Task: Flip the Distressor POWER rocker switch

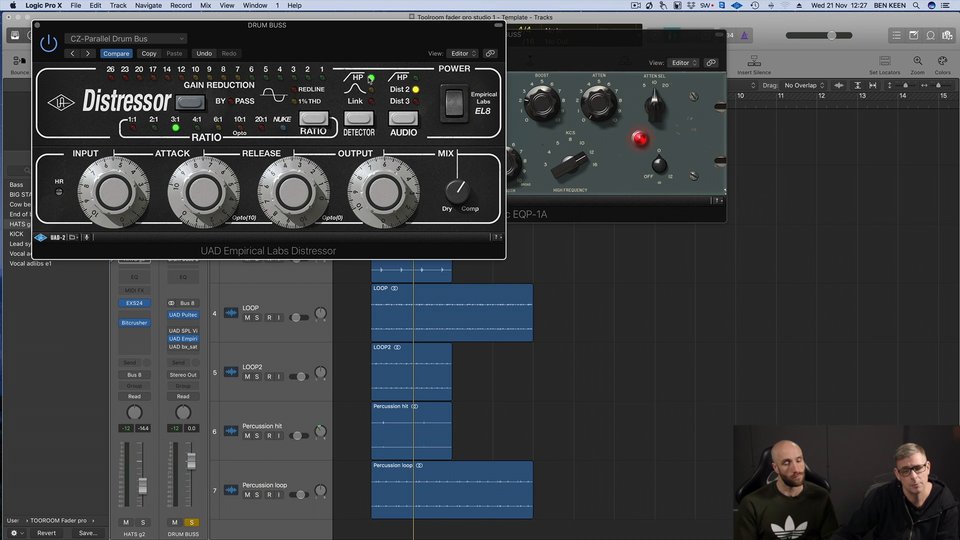Action: tap(454, 102)
